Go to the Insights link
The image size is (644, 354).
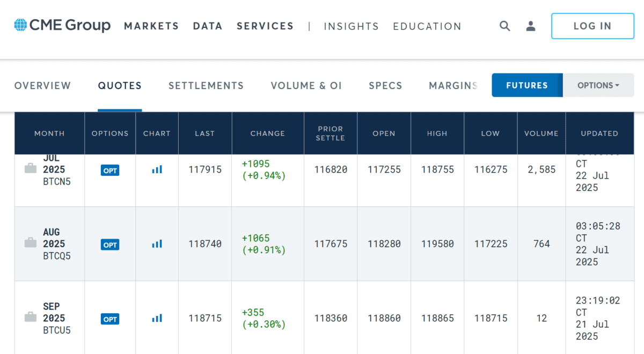click(351, 26)
